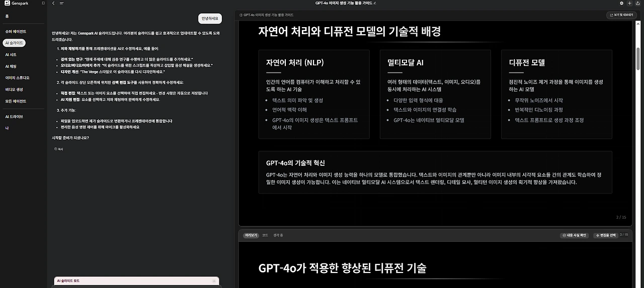Click the 안녕하세요 user message bubble
Image resolution: width=644 pixels, height=288 pixels.
pyautogui.click(x=210, y=19)
